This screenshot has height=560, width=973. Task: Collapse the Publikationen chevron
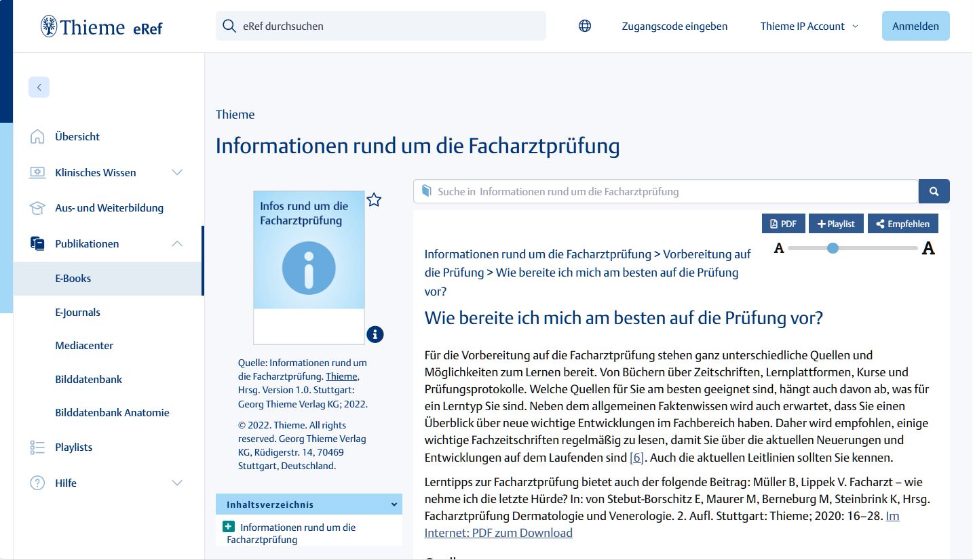pyautogui.click(x=177, y=243)
